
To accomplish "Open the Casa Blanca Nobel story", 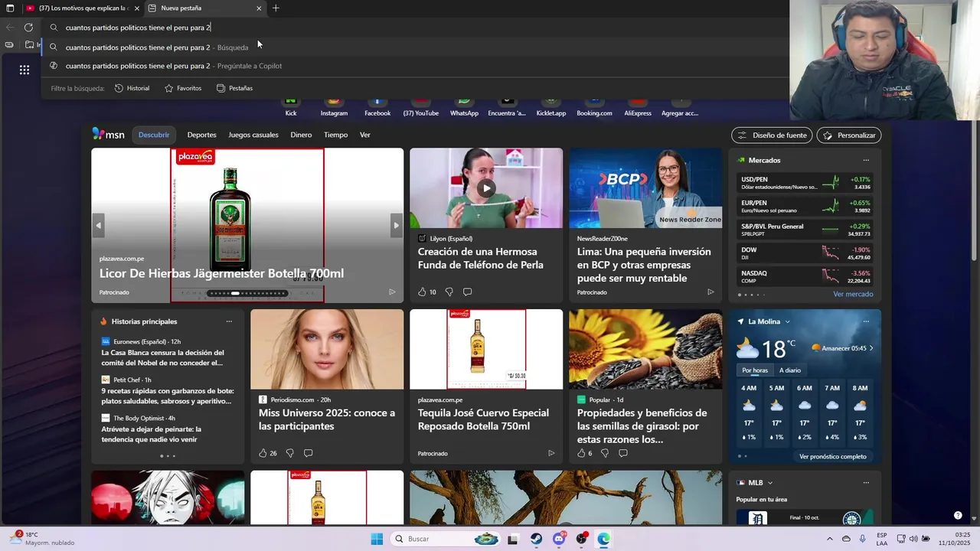I will 162,357.
